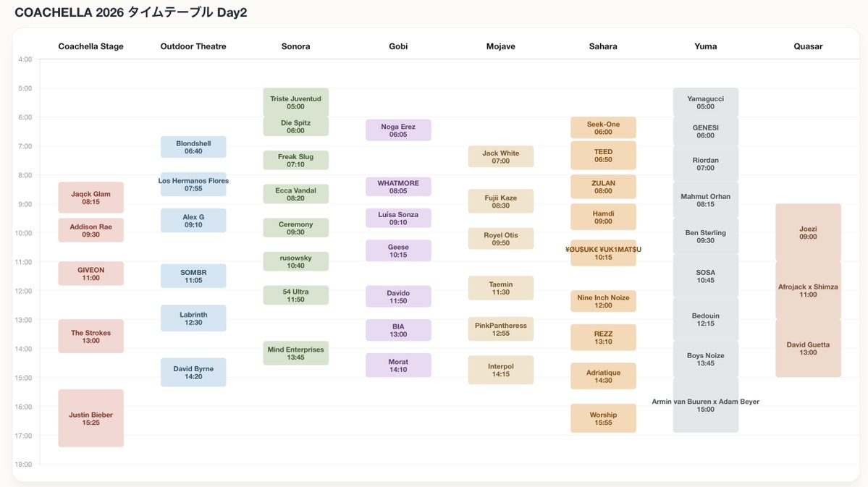Select Ben Sterling 09:30 block
Image resolution: width=868 pixels, height=487 pixels.
[x=705, y=237]
